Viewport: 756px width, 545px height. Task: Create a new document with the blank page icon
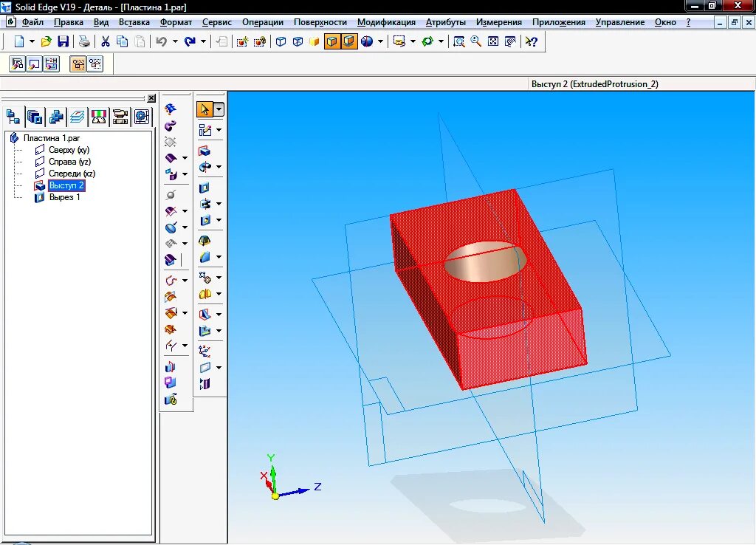pos(18,41)
